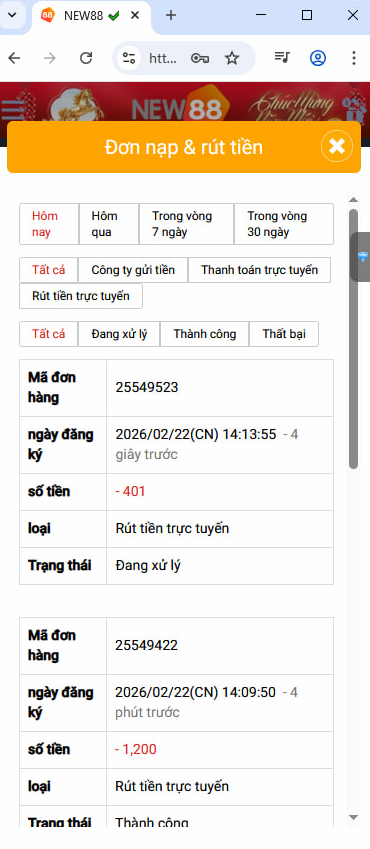
Task: Open the media control icon
Action: 282,57
